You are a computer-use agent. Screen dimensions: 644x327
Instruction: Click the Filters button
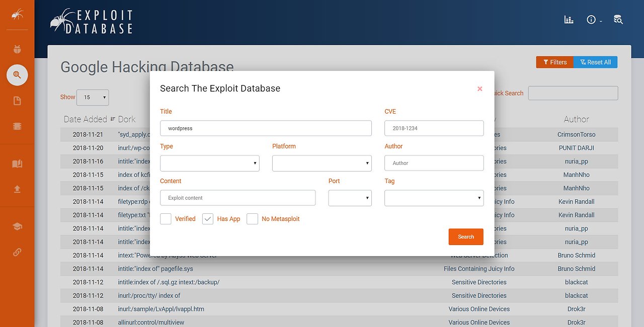coord(555,62)
